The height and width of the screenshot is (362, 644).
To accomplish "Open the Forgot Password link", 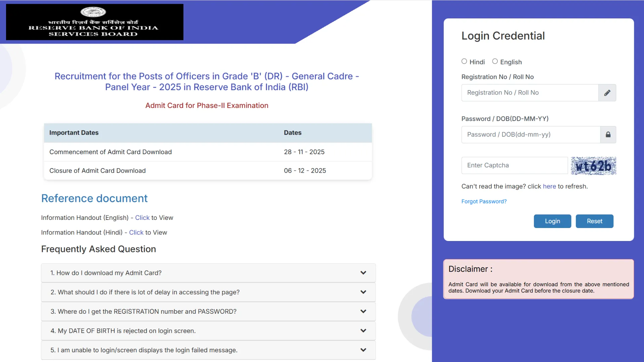I will pyautogui.click(x=484, y=201).
